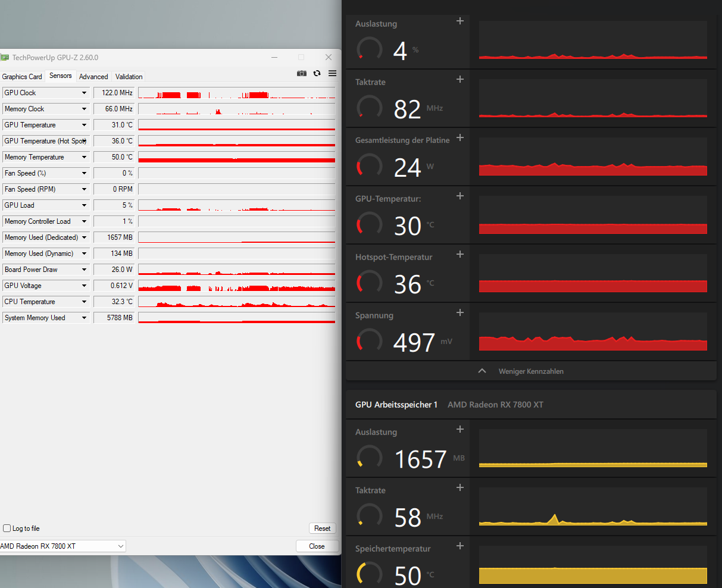Open the AMD Radeon RX 7800 XT card selector

62,546
